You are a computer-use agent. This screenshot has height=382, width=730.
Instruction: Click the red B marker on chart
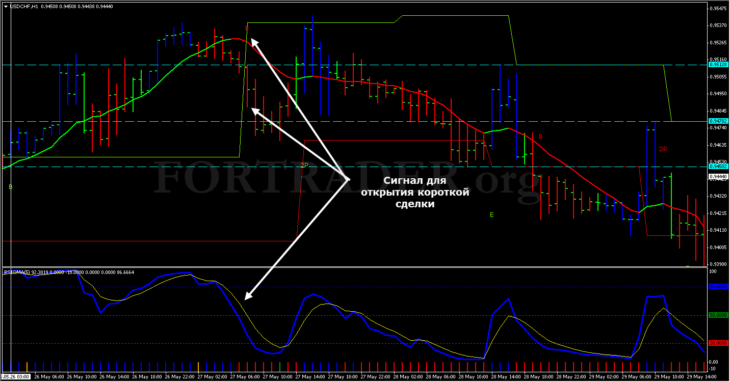[541, 137]
